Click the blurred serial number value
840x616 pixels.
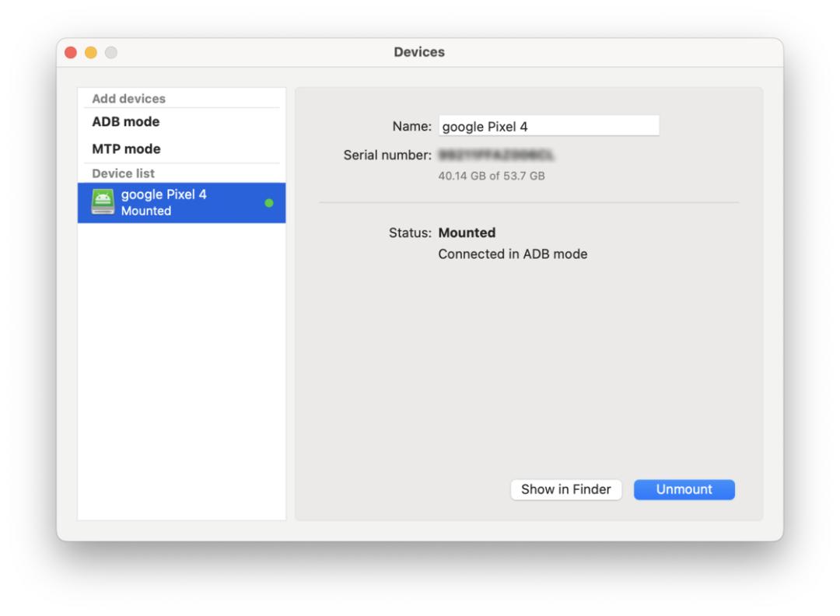pyautogui.click(x=500, y=156)
